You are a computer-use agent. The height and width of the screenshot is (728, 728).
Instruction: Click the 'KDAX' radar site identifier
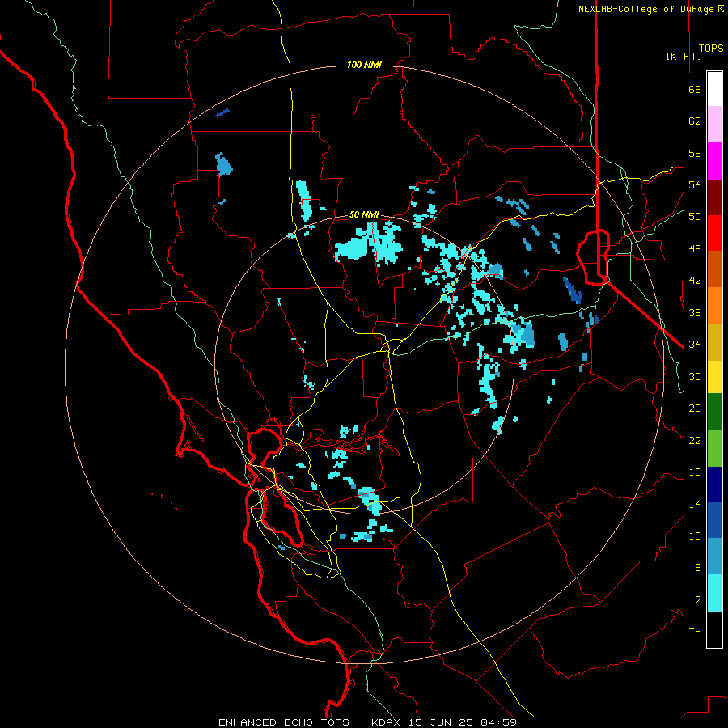point(387,722)
